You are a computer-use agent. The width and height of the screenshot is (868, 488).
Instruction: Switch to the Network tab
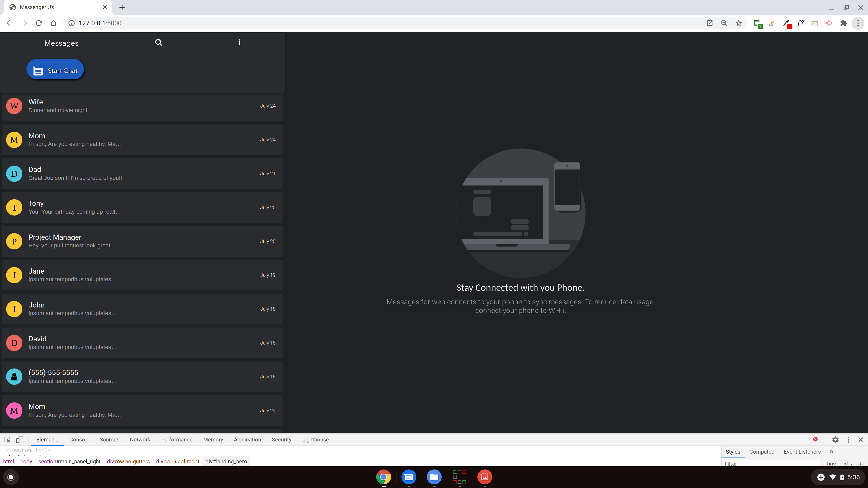click(x=140, y=439)
